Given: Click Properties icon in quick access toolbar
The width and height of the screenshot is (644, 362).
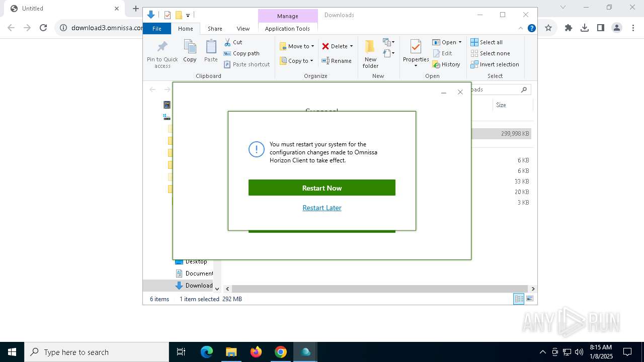Looking at the screenshot, I should pos(168,15).
